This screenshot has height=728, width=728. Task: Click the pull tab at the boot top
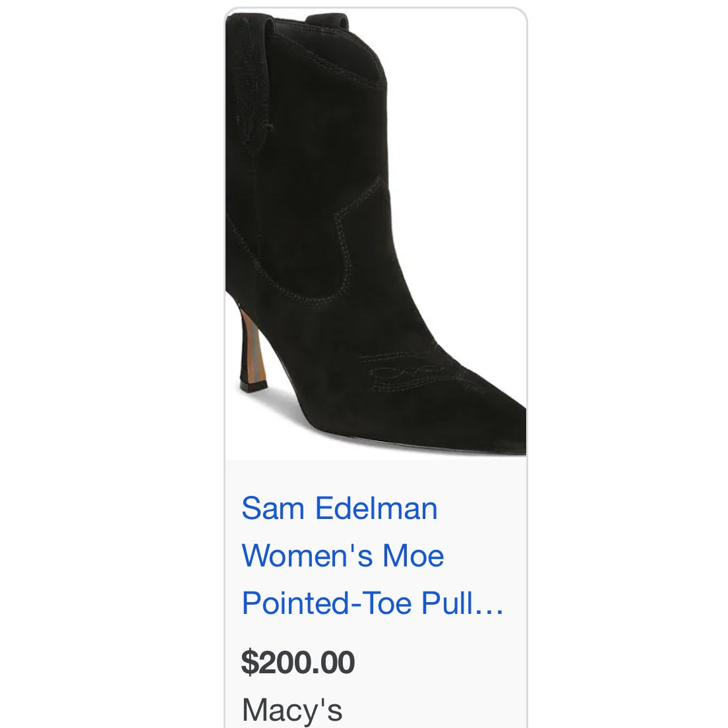(x=251, y=73)
